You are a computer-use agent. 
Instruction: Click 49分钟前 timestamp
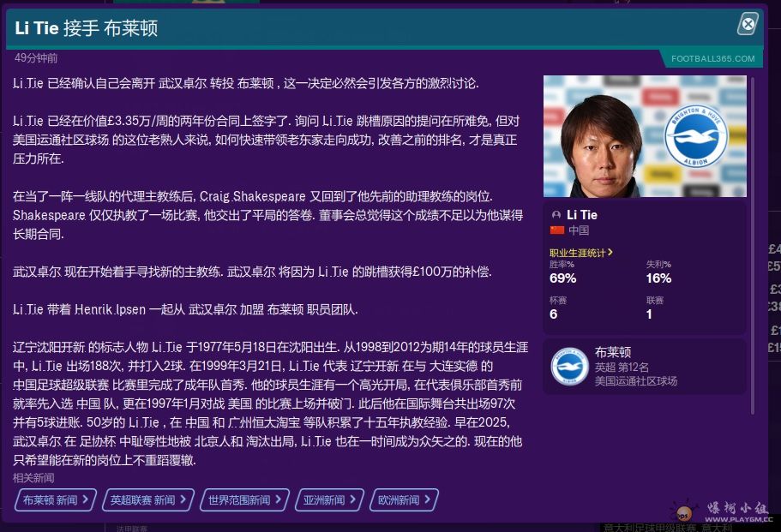(36, 57)
